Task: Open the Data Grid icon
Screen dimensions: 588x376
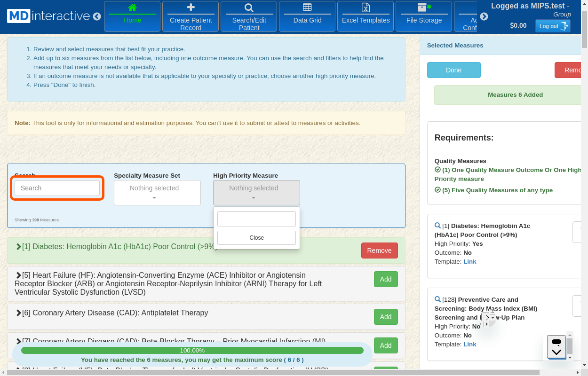Action: coord(307,8)
